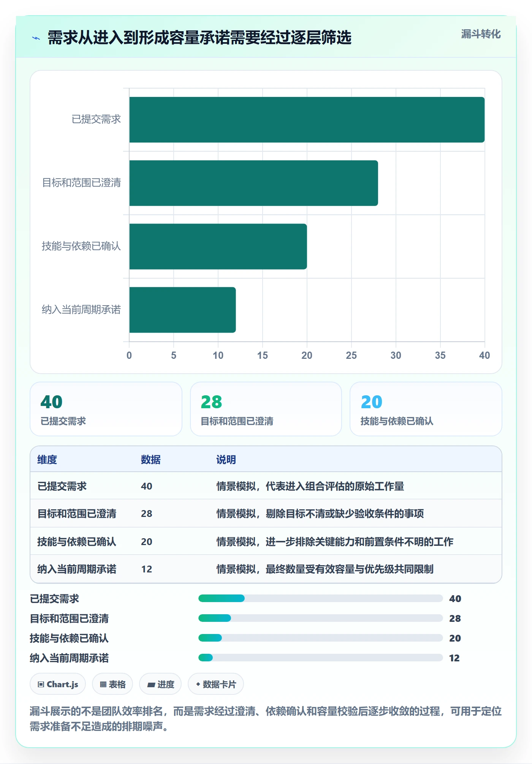The height and width of the screenshot is (764, 532).
Task: Click the Chart.js chip
Action: [58, 684]
